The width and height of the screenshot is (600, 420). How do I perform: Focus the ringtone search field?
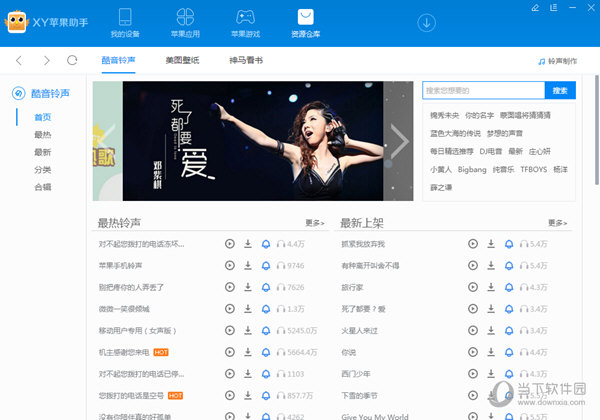484,91
